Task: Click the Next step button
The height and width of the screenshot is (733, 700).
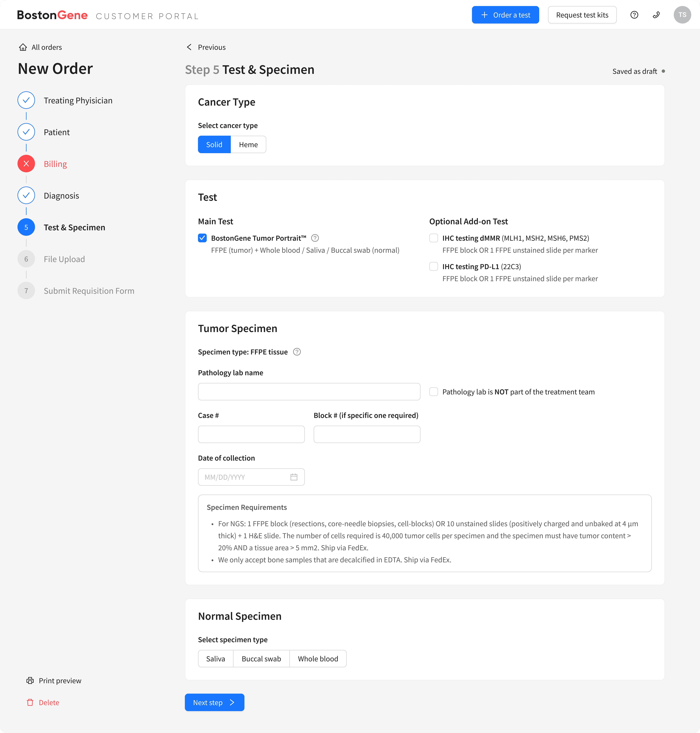Action: pyautogui.click(x=214, y=702)
